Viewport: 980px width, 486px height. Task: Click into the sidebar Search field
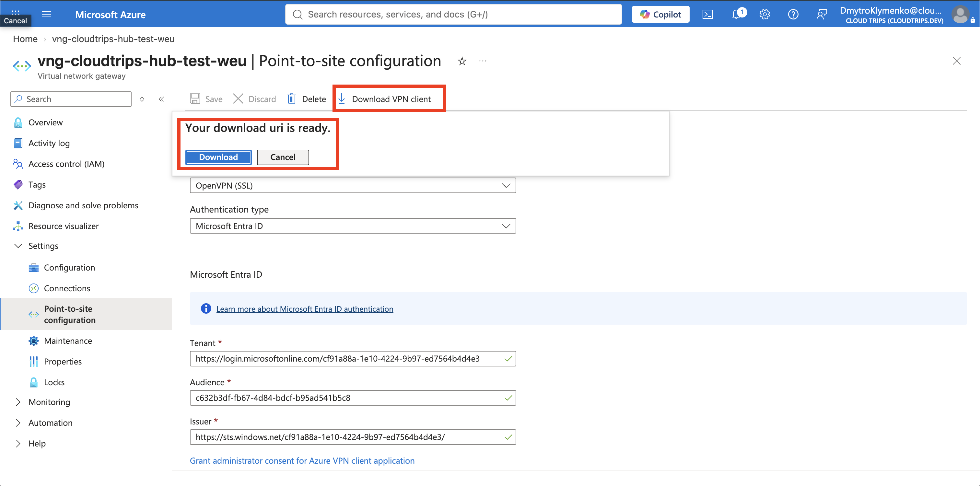(x=71, y=99)
